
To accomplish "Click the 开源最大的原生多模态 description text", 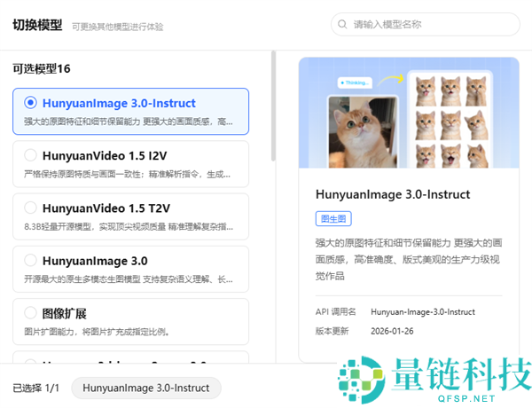I will (x=129, y=279).
